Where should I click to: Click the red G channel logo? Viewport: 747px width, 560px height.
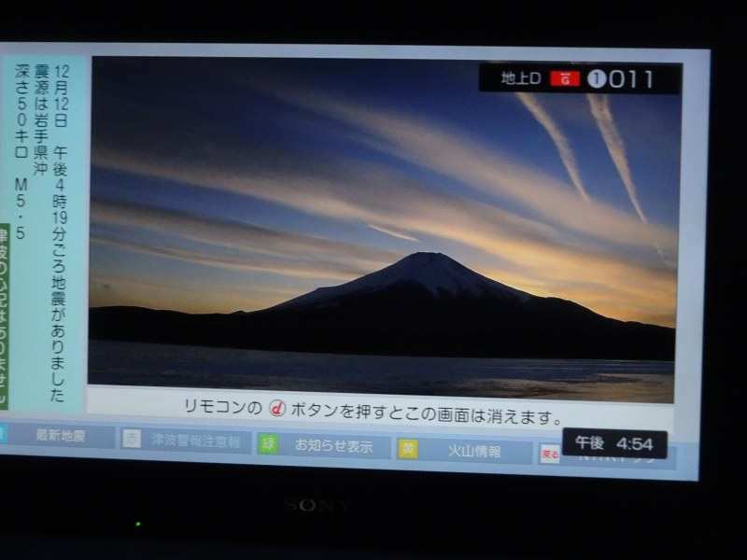(565, 79)
